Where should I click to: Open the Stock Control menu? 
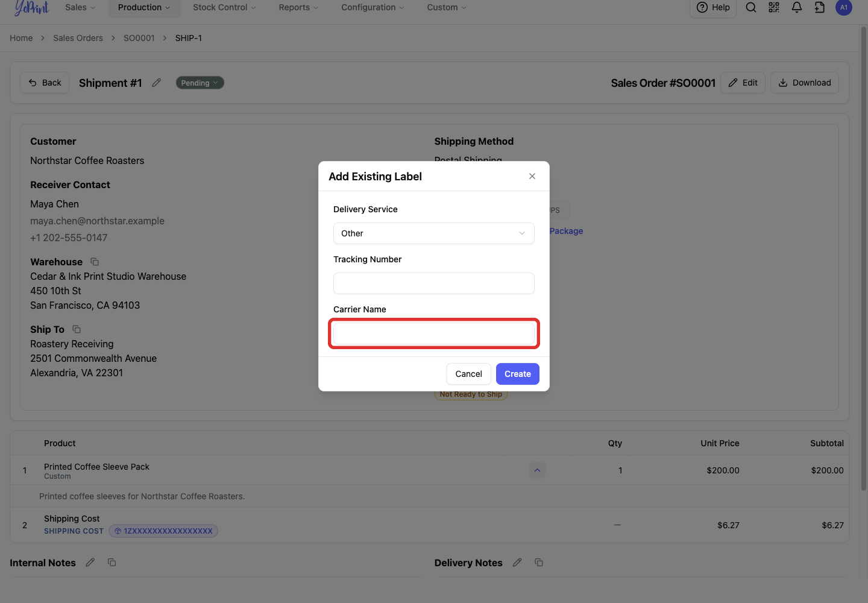(224, 7)
